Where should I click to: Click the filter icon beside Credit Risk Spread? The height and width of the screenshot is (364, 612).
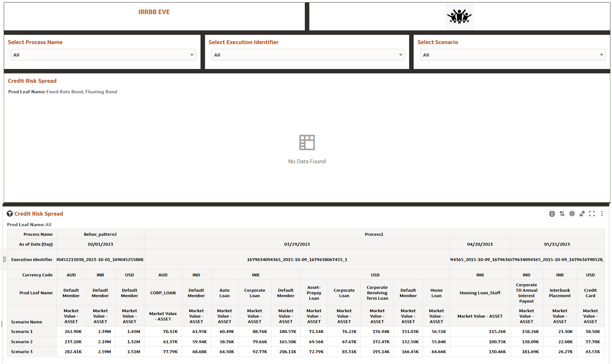click(10, 214)
